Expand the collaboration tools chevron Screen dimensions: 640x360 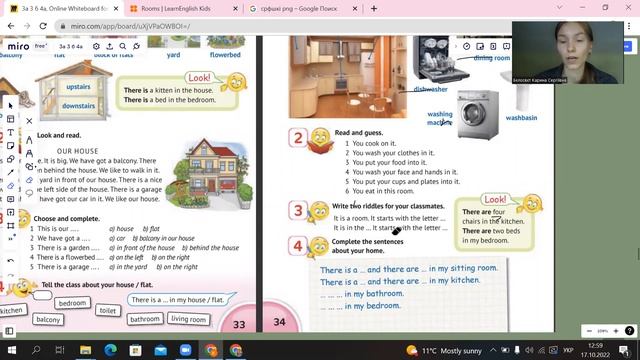[456, 46]
